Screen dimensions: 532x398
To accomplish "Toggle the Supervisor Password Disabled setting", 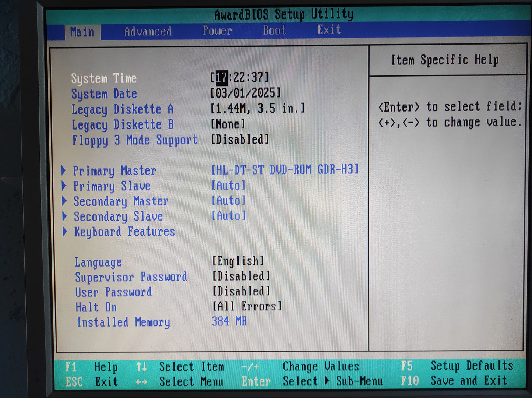I will point(241,276).
